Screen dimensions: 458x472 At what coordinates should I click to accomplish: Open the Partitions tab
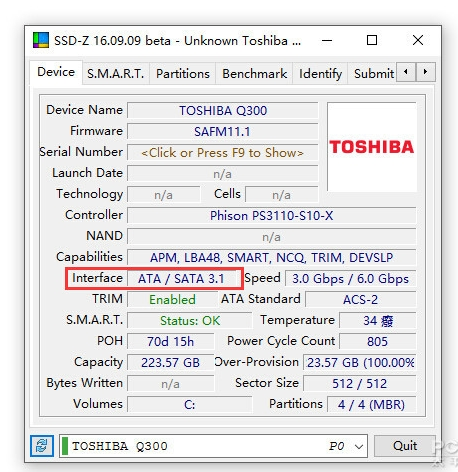pos(183,73)
